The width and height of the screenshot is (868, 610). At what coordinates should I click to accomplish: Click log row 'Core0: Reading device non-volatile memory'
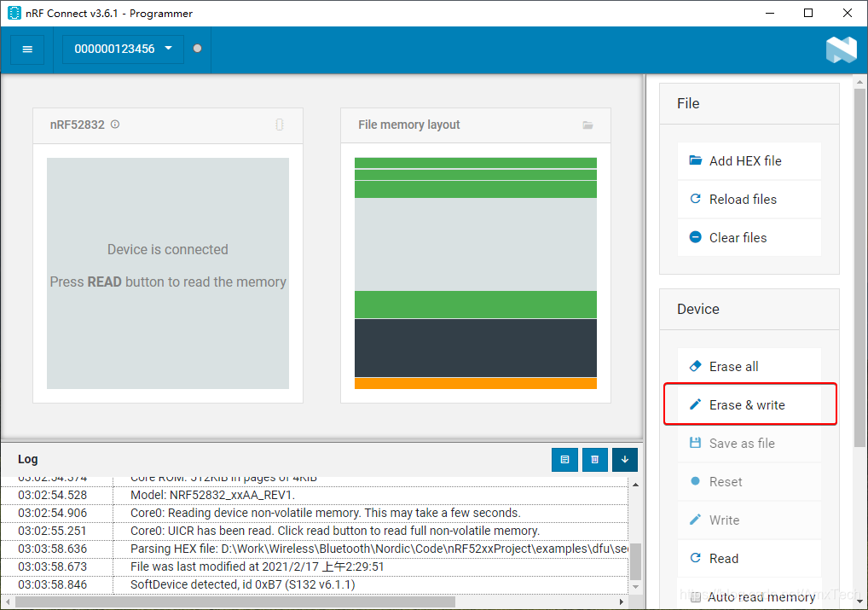point(315,513)
